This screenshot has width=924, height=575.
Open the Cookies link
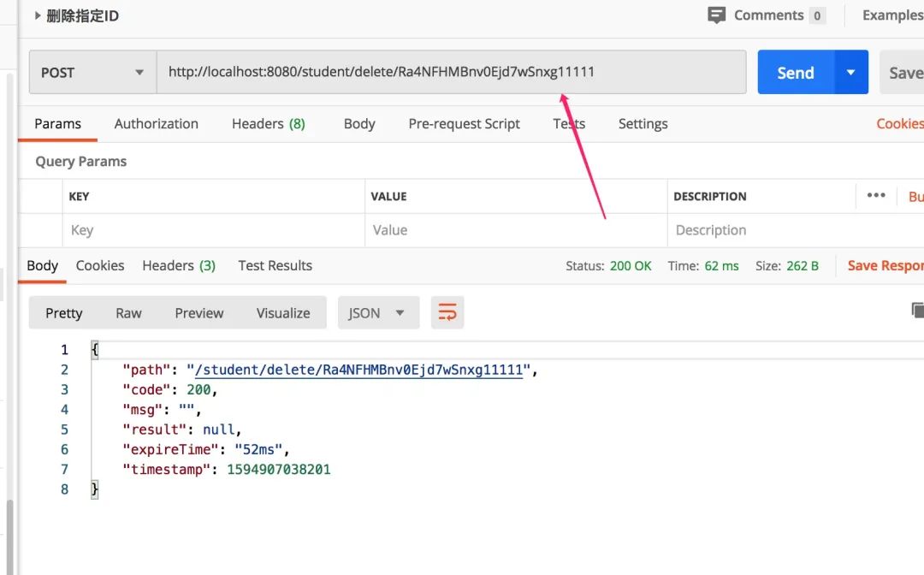tap(899, 124)
